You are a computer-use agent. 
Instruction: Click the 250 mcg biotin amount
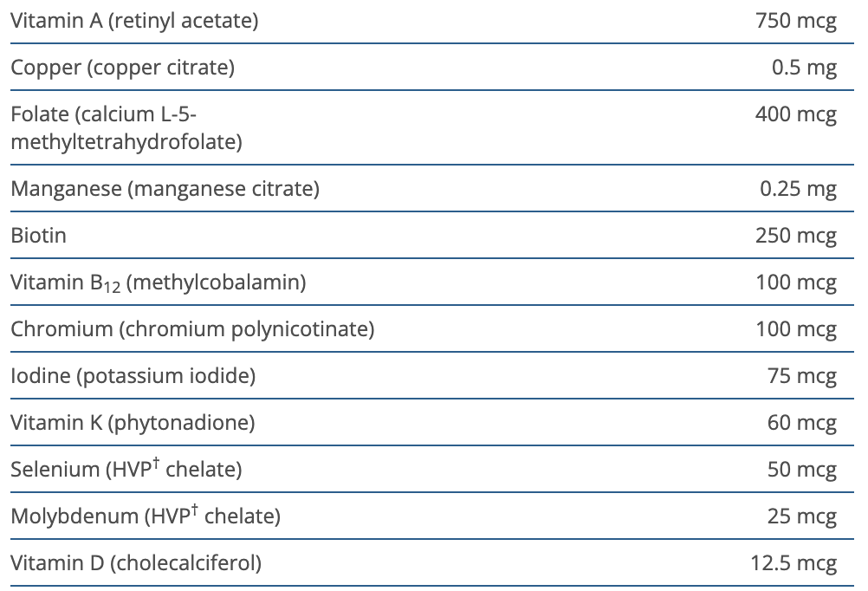pyautogui.click(x=796, y=235)
